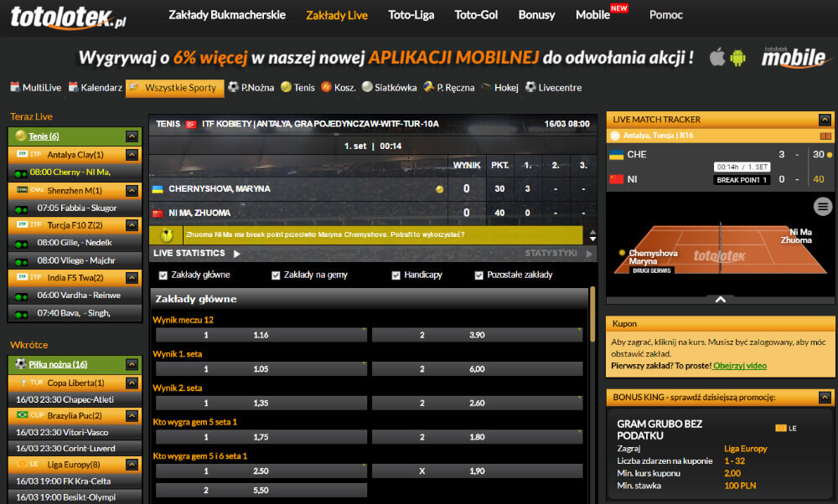The width and height of the screenshot is (838, 504).
Task: Select the Wszystkie Sporty tab
Action: (x=175, y=88)
